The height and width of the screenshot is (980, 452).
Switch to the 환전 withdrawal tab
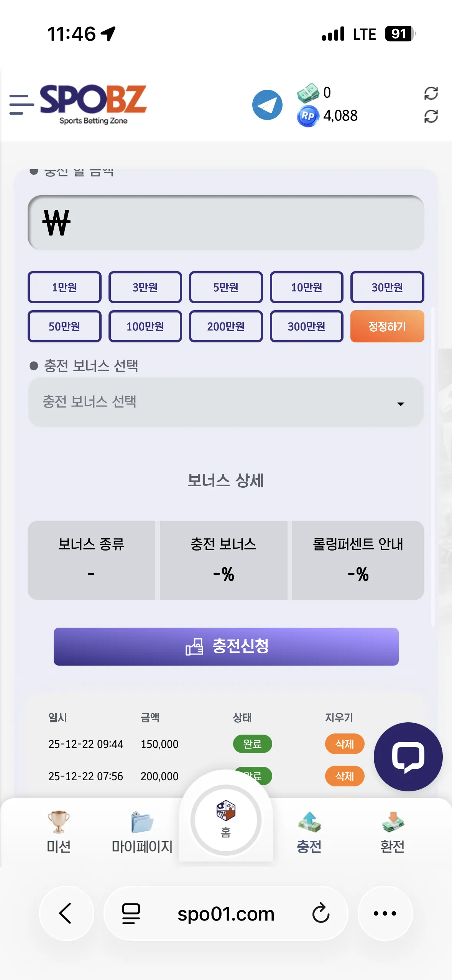coord(393,832)
